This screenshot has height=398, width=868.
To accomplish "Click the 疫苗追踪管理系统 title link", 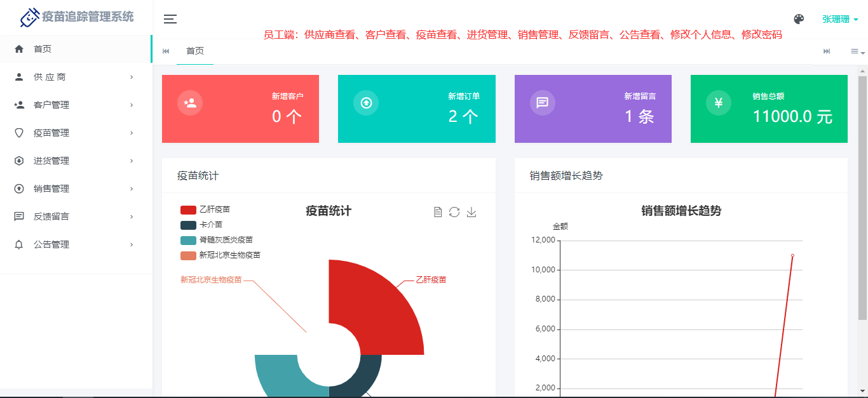I will pyautogui.click(x=88, y=17).
